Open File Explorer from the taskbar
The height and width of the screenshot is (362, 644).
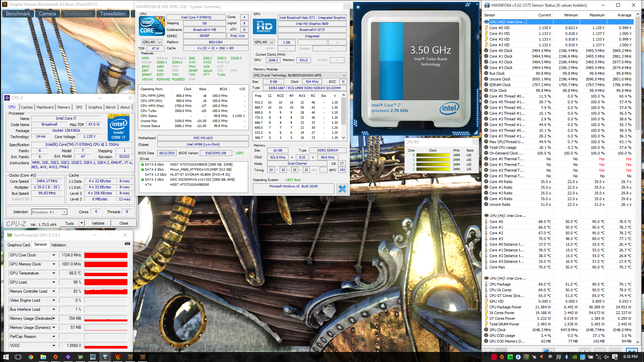43,357
